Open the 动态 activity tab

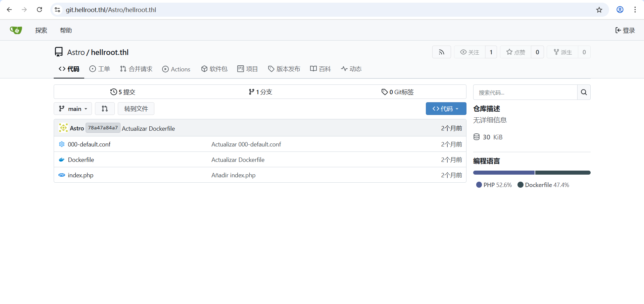click(351, 69)
